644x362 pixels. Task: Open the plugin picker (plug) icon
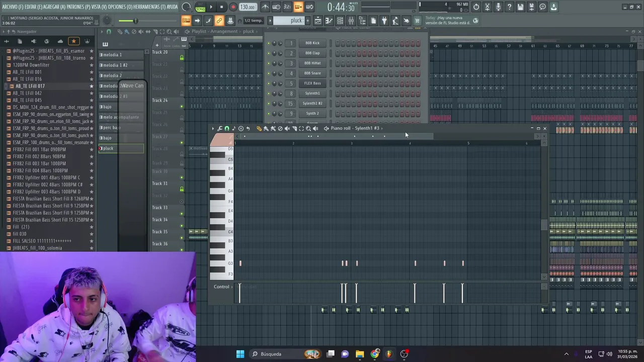tap(384, 21)
